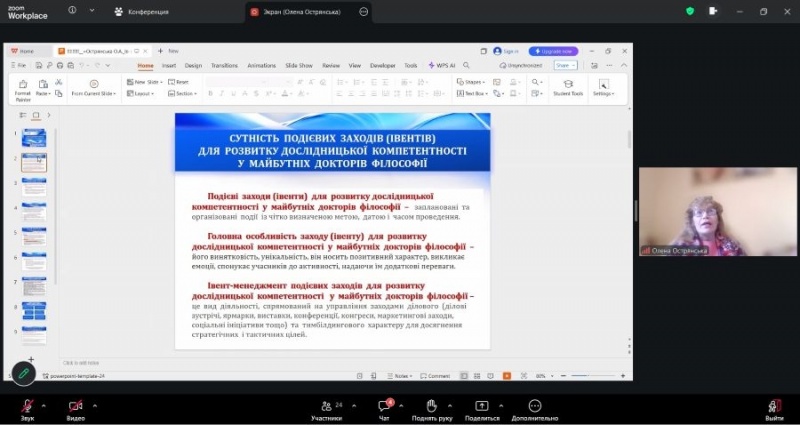800x425 pixels.
Task: Click the zoom slider in the status bar
Action: pos(590,376)
